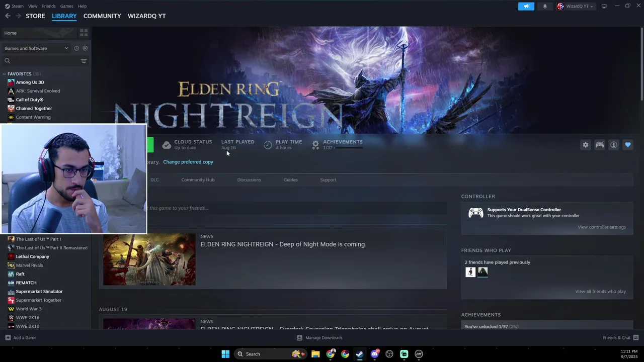Select Content Warning in the sidebar

33,117
